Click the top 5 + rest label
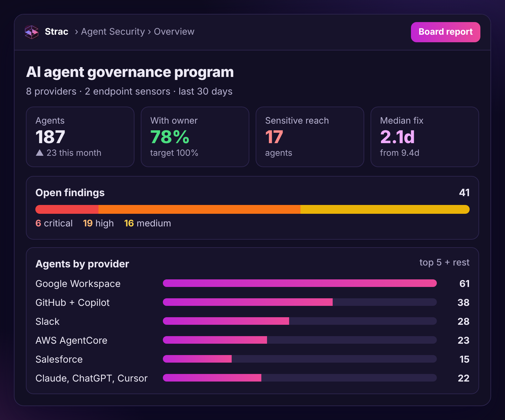Screen dimensions: 505x420 [444, 262]
